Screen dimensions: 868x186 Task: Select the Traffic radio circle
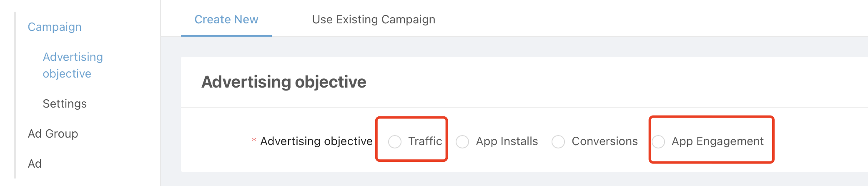[x=394, y=142]
